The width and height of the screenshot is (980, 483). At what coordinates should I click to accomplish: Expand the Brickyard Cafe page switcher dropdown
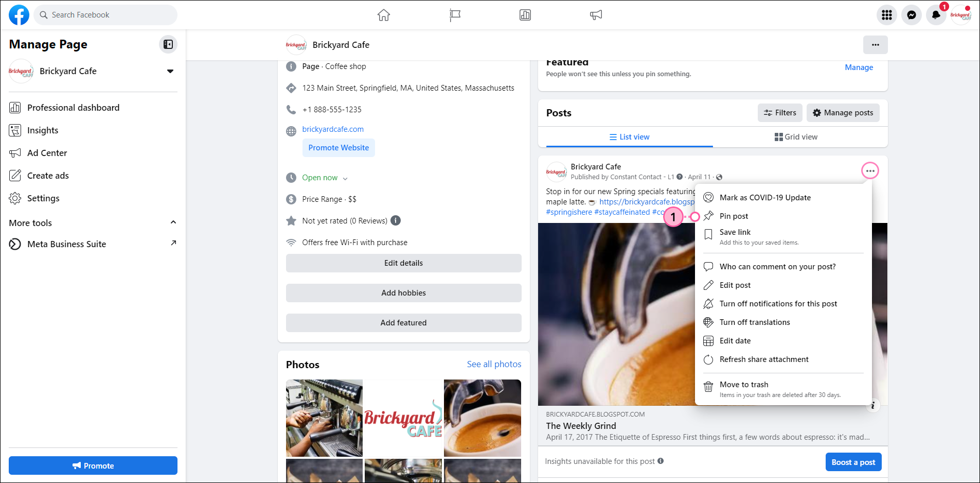[x=170, y=71]
